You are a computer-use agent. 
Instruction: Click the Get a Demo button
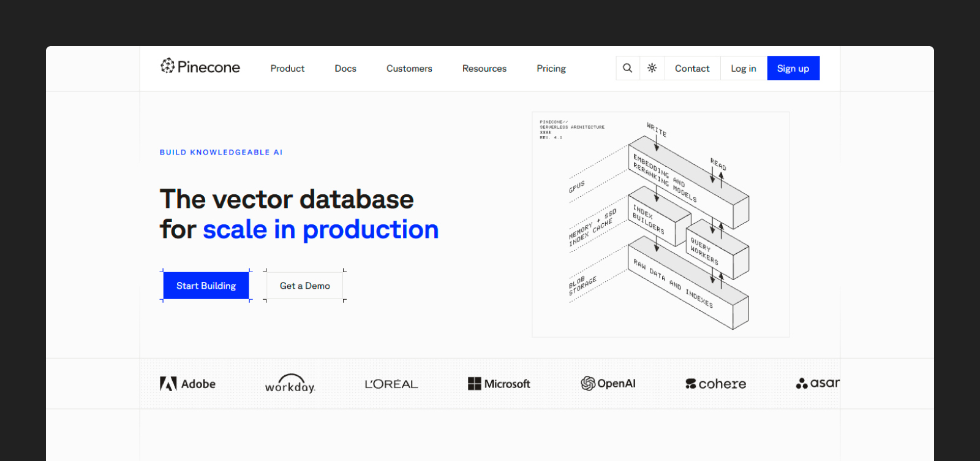305,286
